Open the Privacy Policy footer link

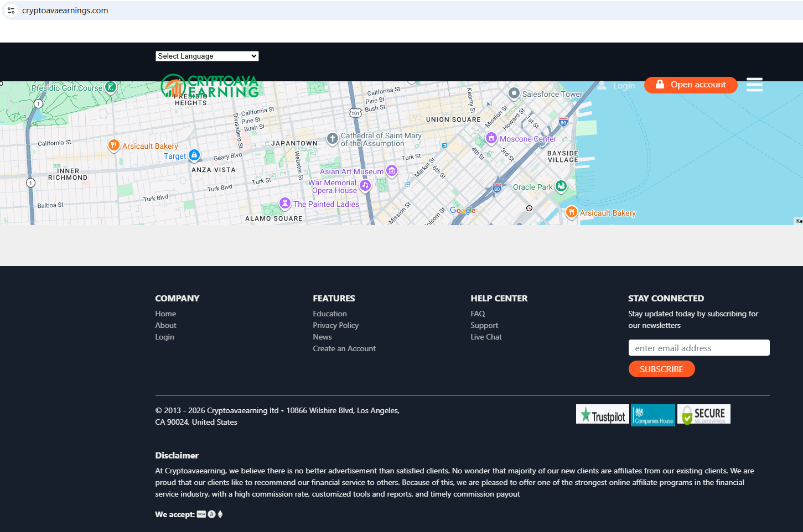tap(335, 325)
